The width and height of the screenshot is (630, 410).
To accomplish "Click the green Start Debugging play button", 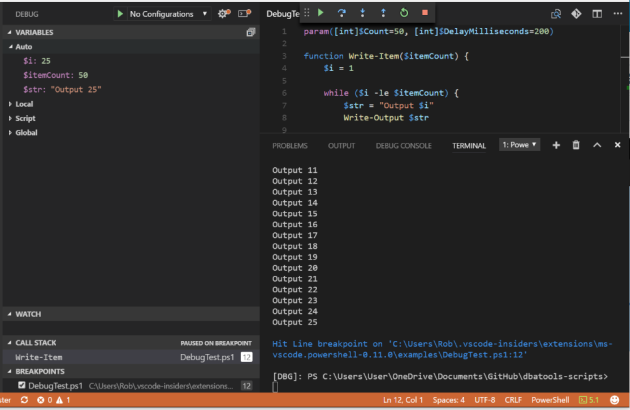I will 121,14.
